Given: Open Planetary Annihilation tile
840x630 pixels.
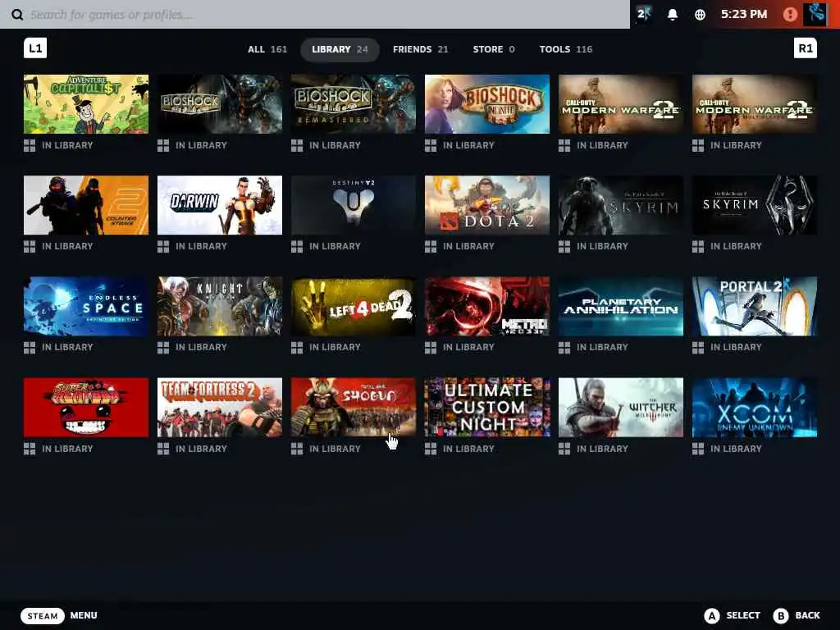Looking at the screenshot, I should 621,306.
